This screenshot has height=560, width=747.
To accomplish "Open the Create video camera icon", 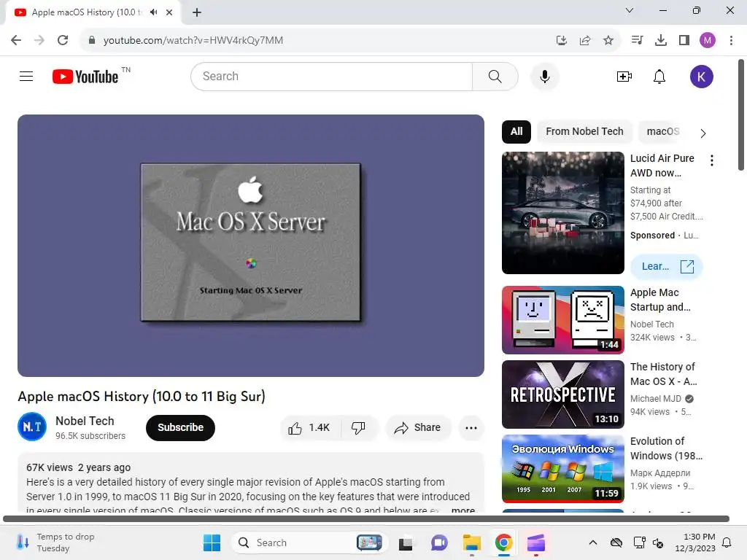I will click(624, 76).
